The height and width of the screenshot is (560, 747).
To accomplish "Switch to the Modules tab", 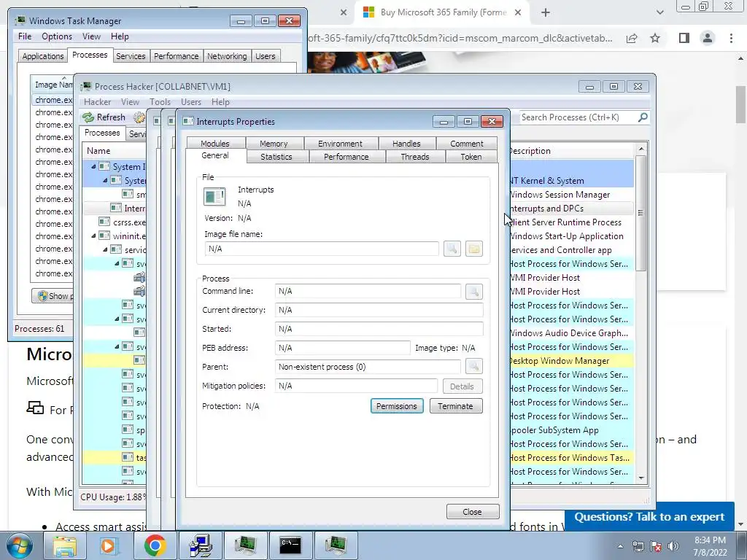I will pos(215,144).
